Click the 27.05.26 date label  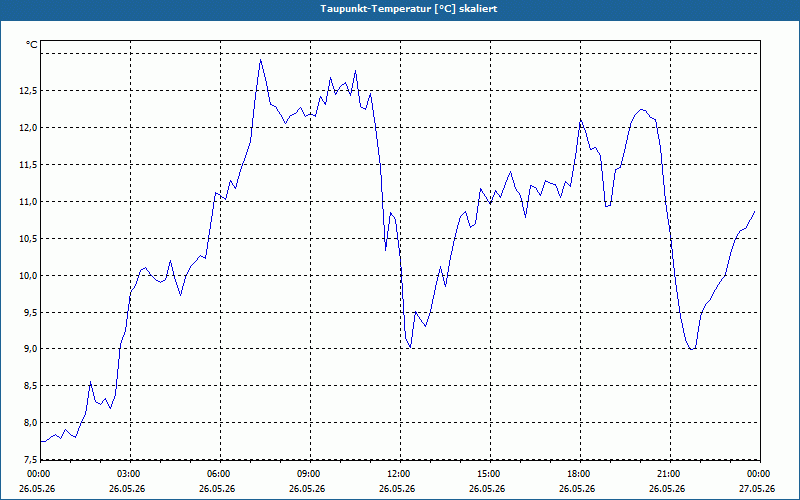click(x=757, y=488)
